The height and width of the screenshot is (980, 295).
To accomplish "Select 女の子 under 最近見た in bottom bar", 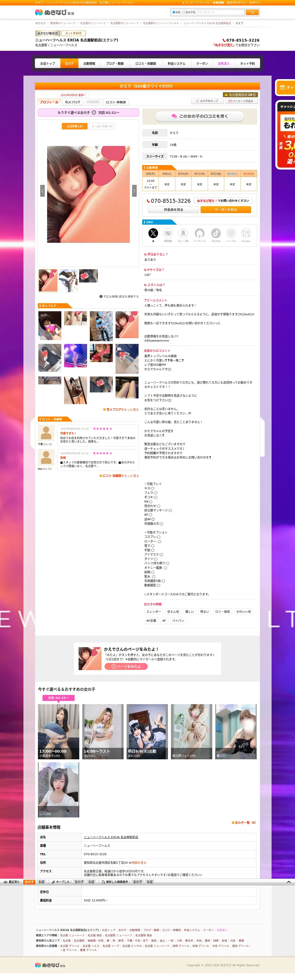I will click(x=29, y=882).
